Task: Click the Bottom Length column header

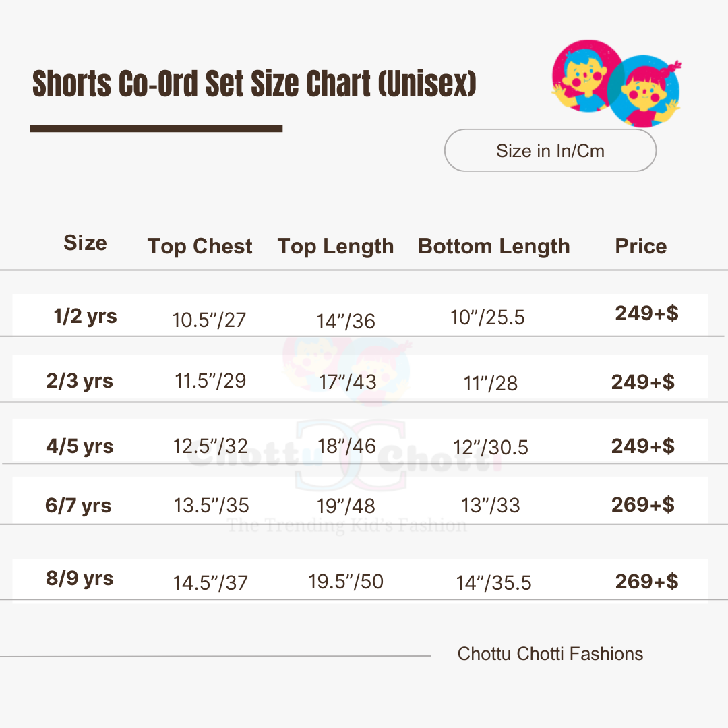Action: coord(493,246)
